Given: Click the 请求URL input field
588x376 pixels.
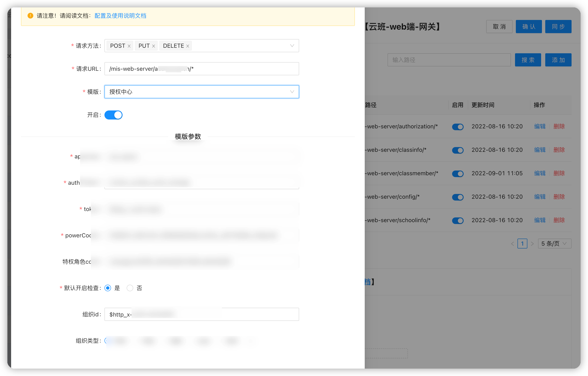Looking at the screenshot, I should pos(201,69).
